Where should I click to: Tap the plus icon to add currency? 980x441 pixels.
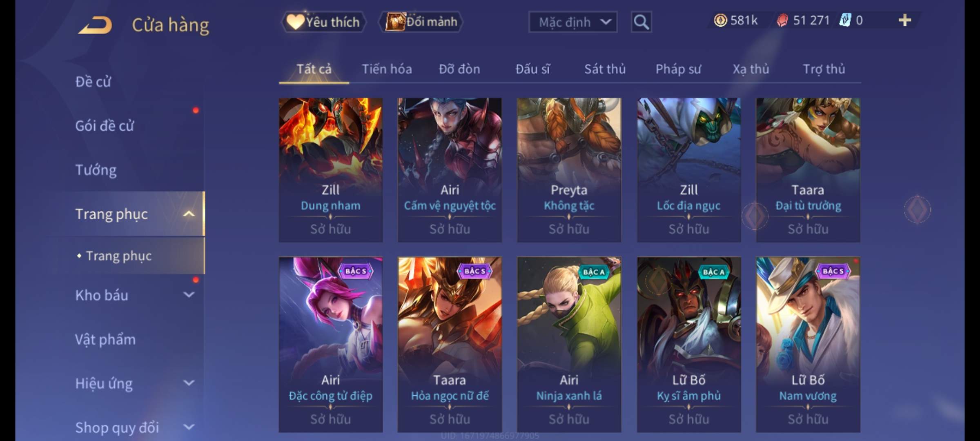click(905, 20)
